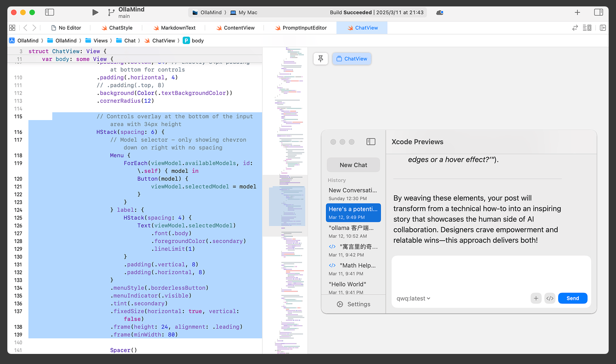
Task: Click line number 141 in gutter
Action: coord(18,350)
